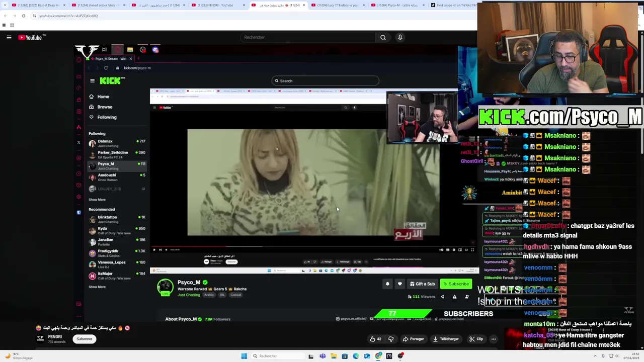Click the heart follow icon for Psyco_M

pyautogui.click(x=400, y=284)
